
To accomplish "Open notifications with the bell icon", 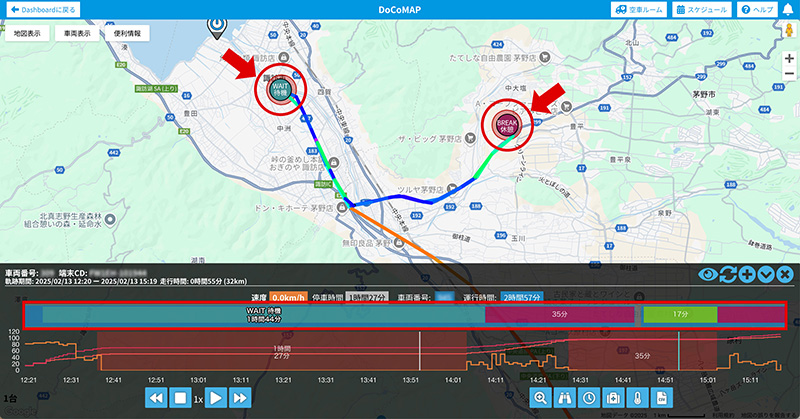I will pos(786,9).
